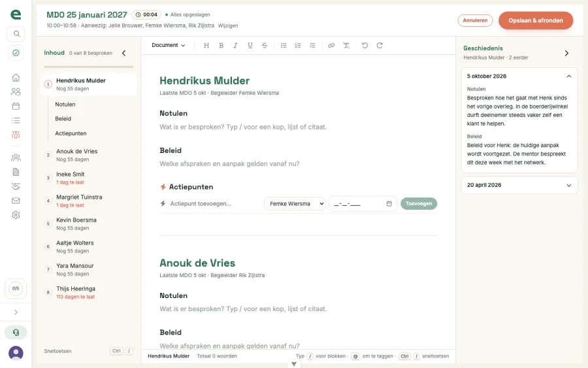
Task: Click the Inhoud progress bar
Action: 88,67
